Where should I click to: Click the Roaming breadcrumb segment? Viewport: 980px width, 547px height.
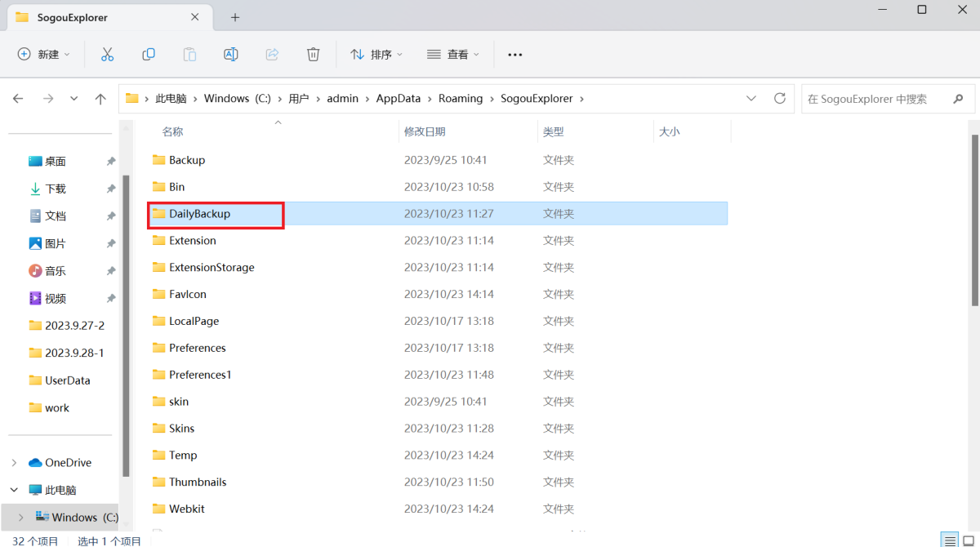tap(460, 99)
